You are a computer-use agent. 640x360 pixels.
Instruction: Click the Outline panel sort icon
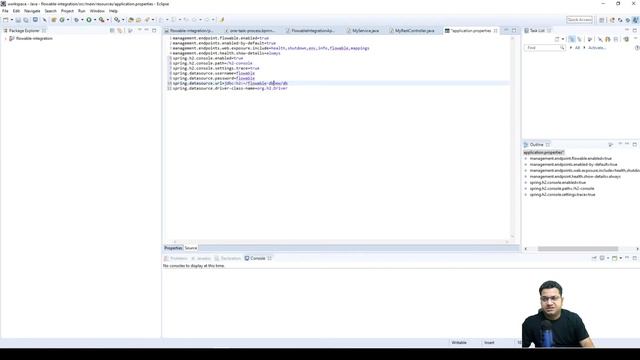611,144
